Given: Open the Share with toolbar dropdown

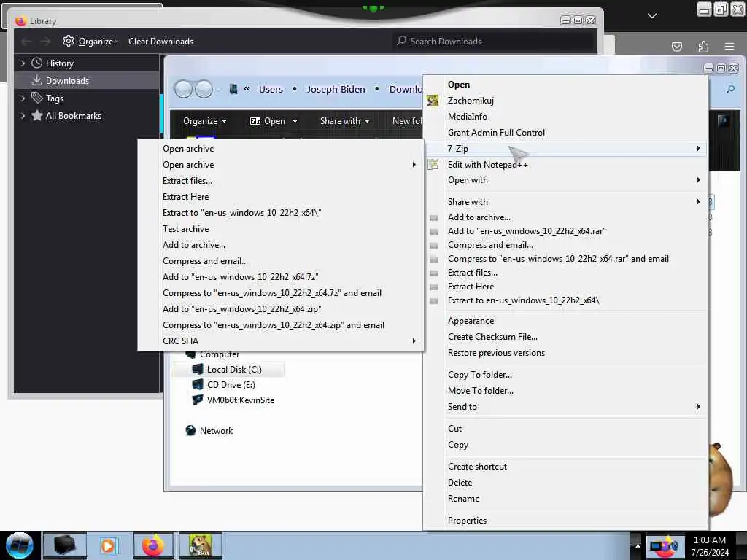Looking at the screenshot, I should click(x=345, y=121).
